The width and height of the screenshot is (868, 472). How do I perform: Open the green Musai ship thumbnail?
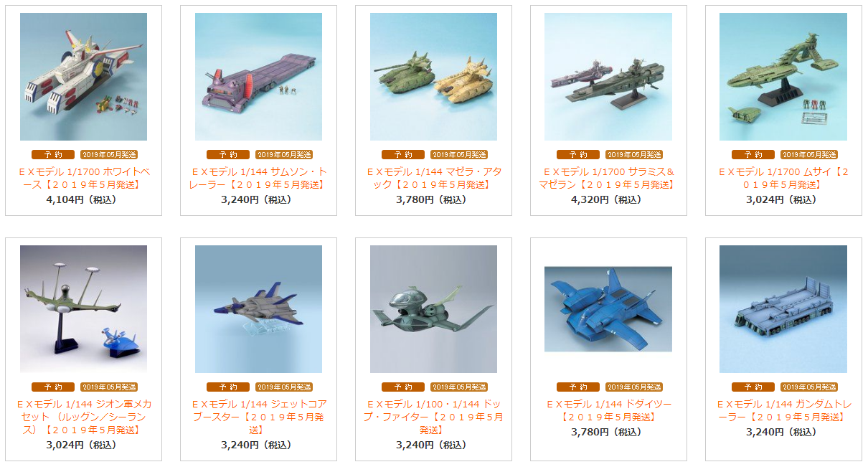coord(783,77)
